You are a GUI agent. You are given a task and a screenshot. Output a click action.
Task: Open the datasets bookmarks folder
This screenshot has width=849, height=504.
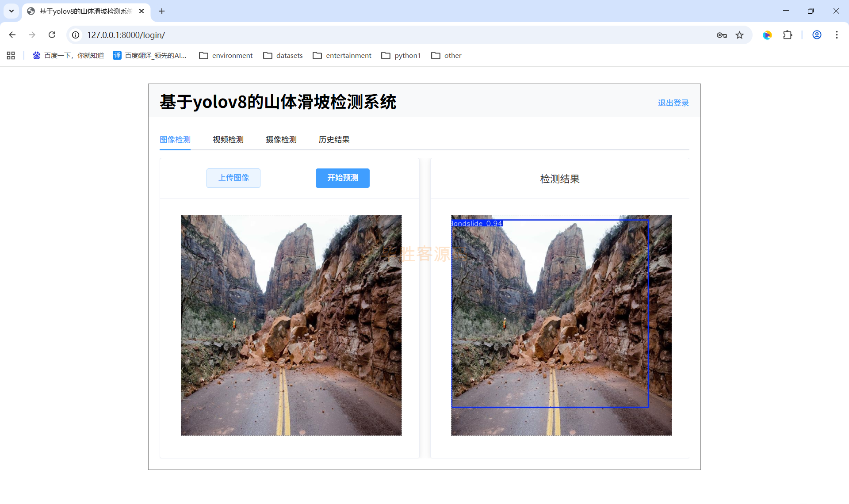click(x=283, y=56)
